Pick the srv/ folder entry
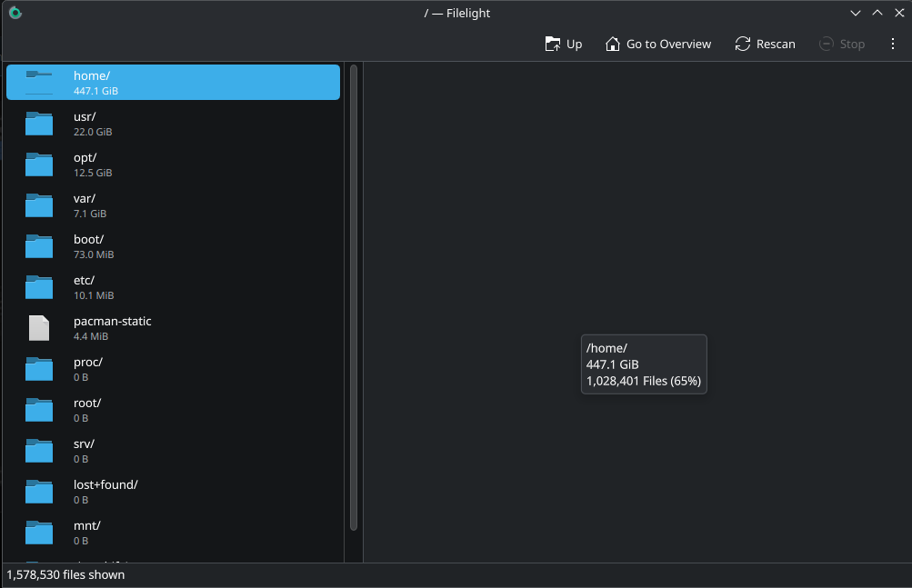912x588 pixels. (x=173, y=451)
